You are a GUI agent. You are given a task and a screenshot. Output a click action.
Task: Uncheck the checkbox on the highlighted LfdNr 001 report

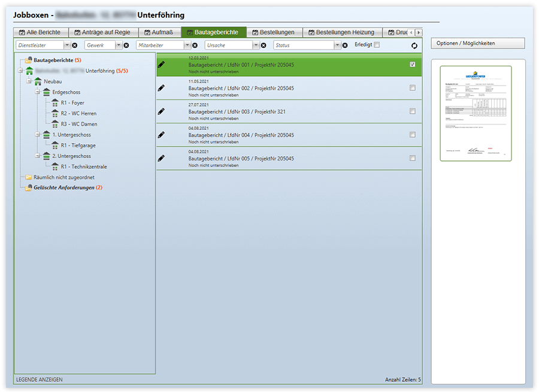(411, 63)
